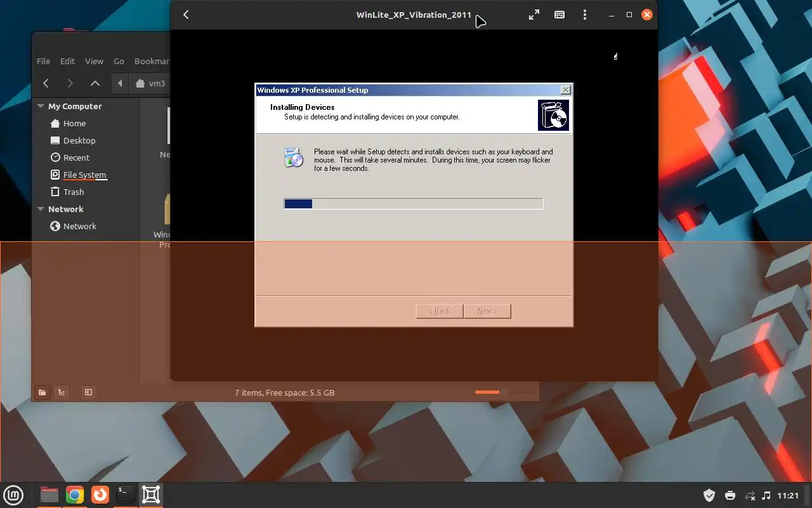Open the security shield tray icon
Image resolution: width=812 pixels, height=508 pixels.
coord(709,495)
